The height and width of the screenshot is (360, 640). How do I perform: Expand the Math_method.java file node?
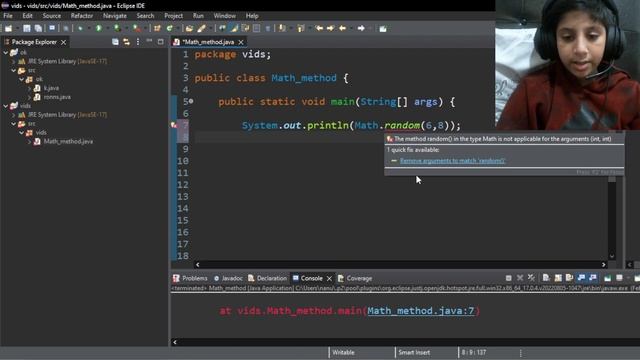(29, 142)
